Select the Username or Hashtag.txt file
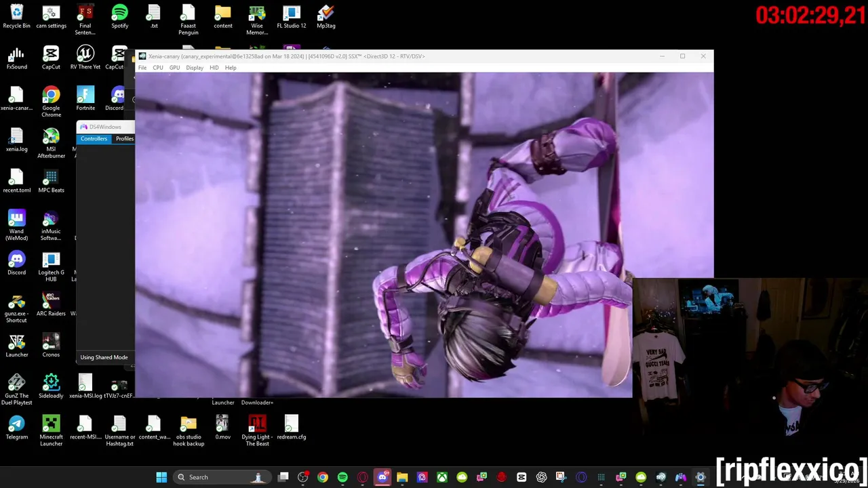868x488 pixels. (119, 431)
